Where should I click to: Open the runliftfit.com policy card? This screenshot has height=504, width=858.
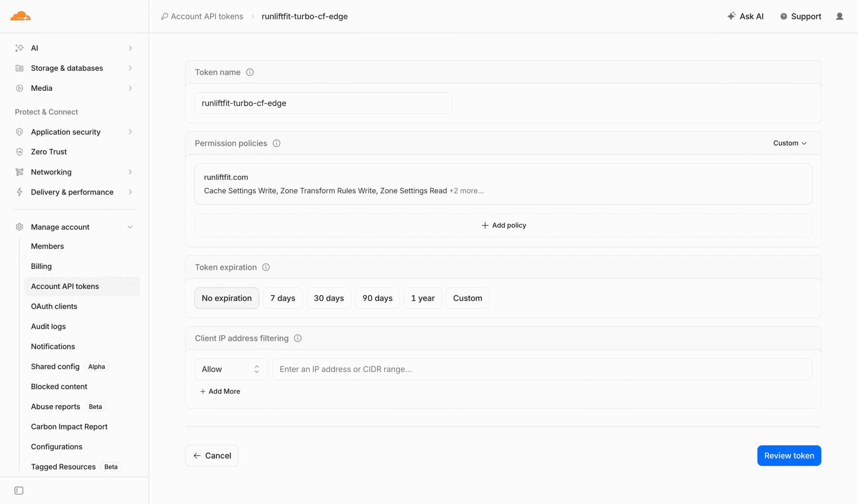pyautogui.click(x=503, y=184)
